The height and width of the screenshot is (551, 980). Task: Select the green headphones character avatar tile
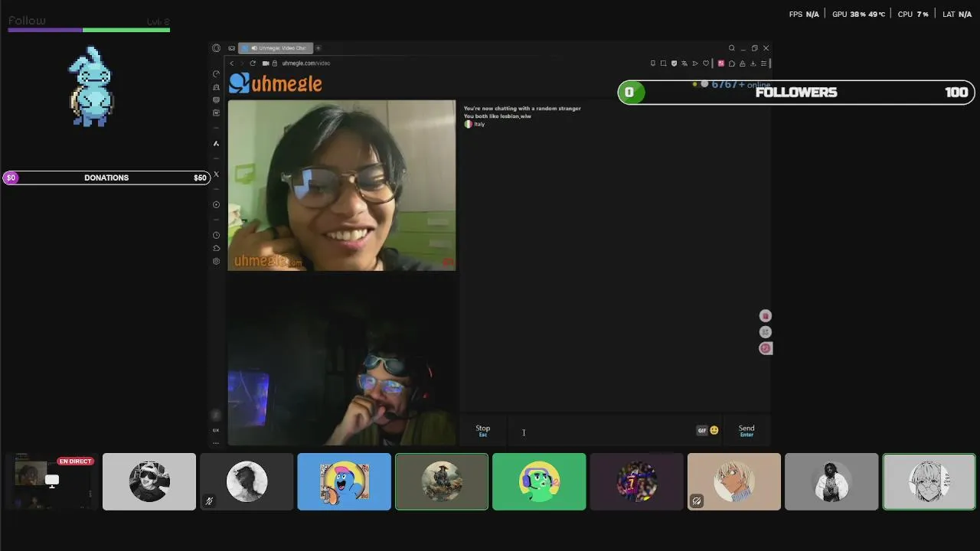pyautogui.click(x=539, y=481)
